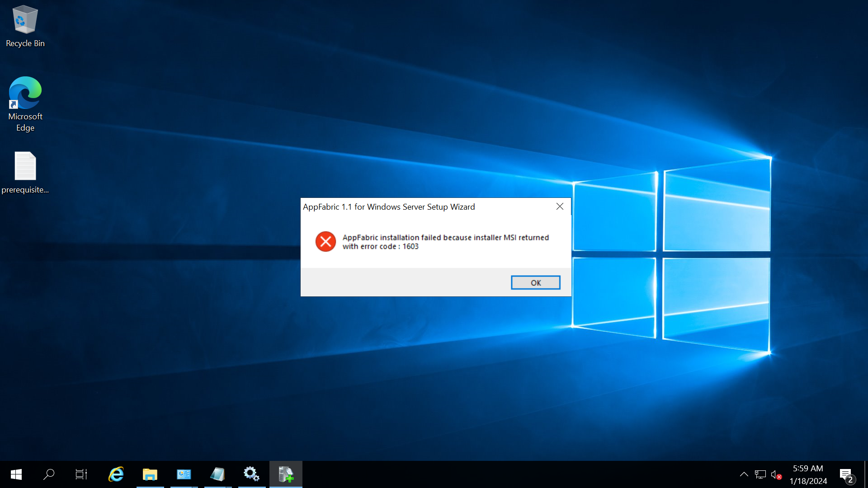Open Action Center notifications icon

click(847, 475)
